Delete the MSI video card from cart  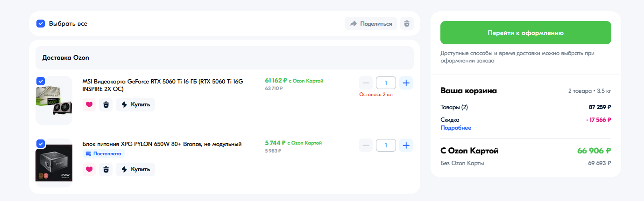106,104
